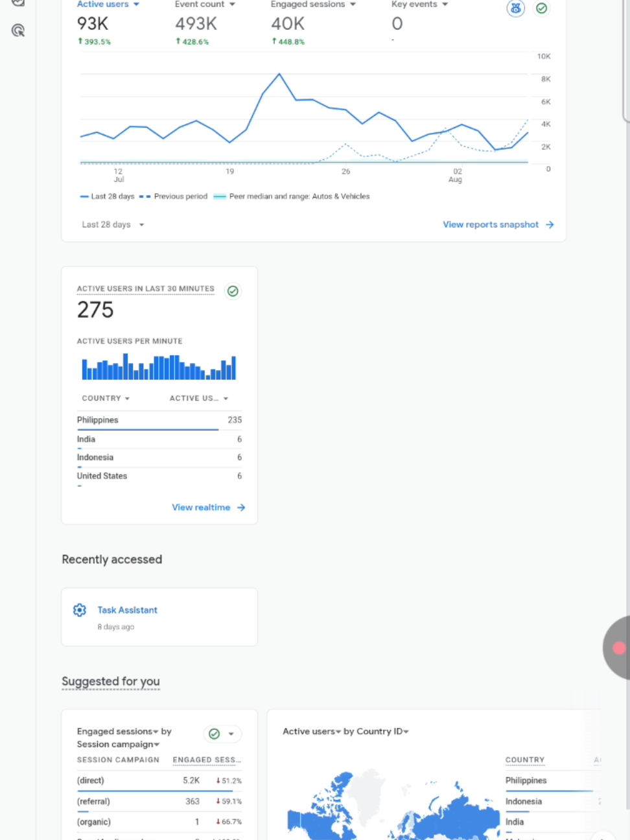The width and height of the screenshot is (630, 840).
Task: Select the United States row
Action: (x=159, y=476)
